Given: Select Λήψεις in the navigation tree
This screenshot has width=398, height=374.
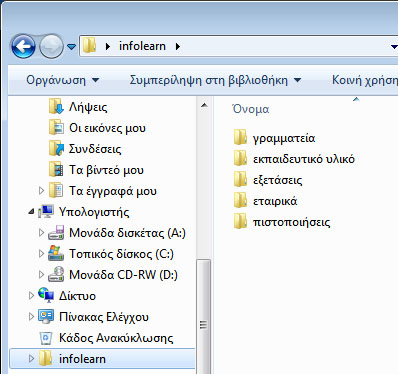Looking at the screenshot, I should tap(88, 107).
